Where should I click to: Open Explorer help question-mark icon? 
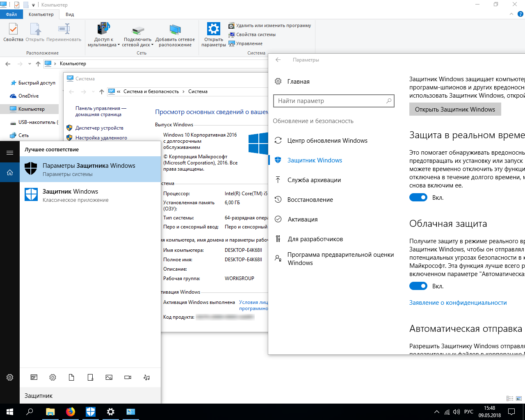point(520,14)
